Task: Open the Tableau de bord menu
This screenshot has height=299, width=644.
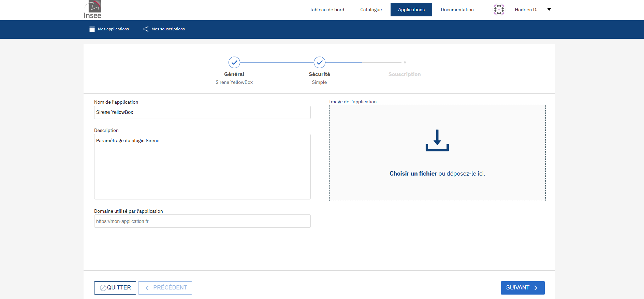Action: point(327,10)
